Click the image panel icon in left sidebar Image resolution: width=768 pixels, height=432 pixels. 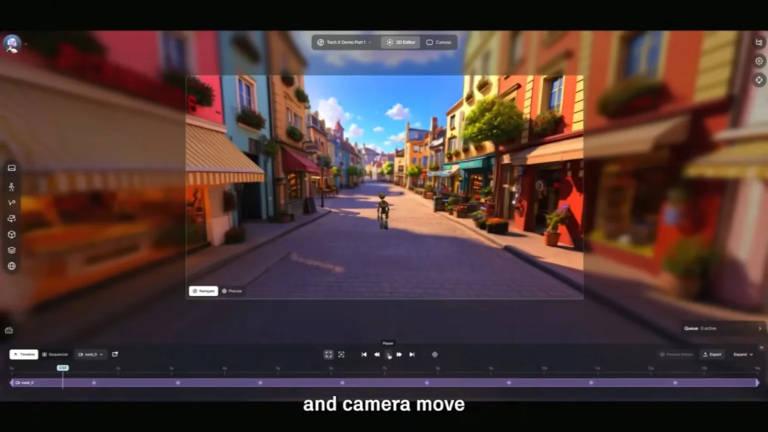click(x=12, y=168)
